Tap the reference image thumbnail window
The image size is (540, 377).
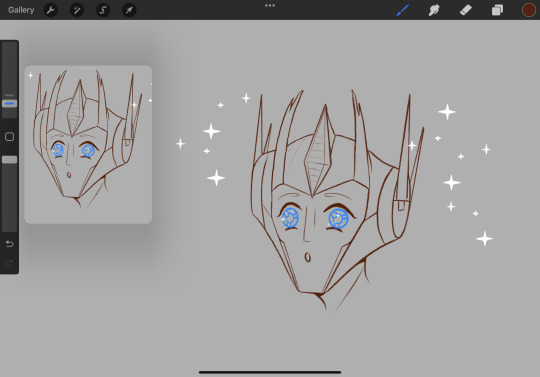[x=88, y=145]
